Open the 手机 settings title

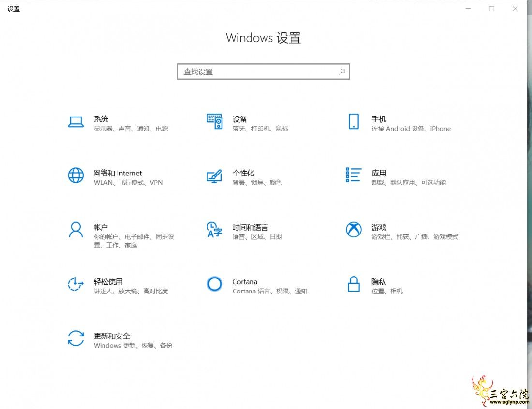tap(379, 119)
